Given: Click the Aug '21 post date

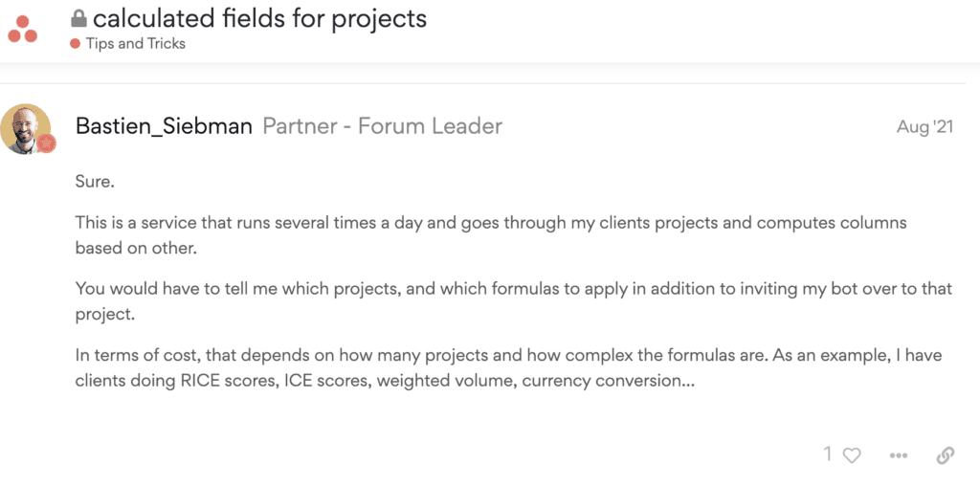Looking at the screenshot, I should click(924, 126).
